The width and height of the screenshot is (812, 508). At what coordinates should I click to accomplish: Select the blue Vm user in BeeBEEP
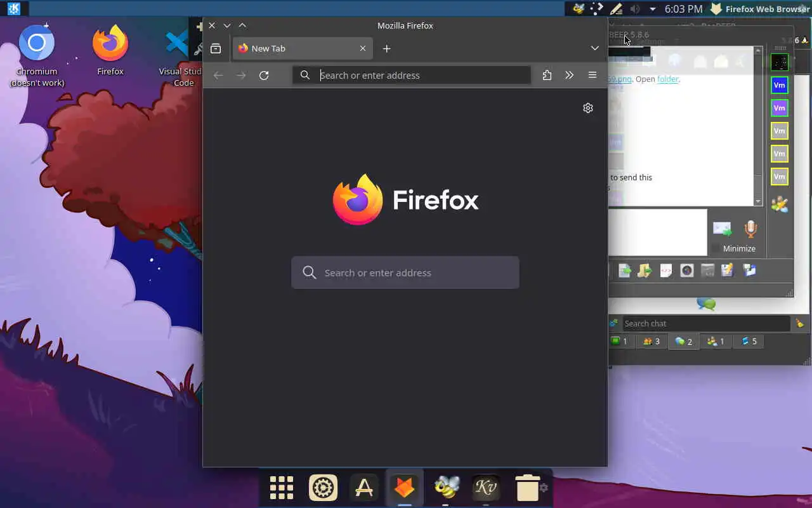[x=779, y=85]
